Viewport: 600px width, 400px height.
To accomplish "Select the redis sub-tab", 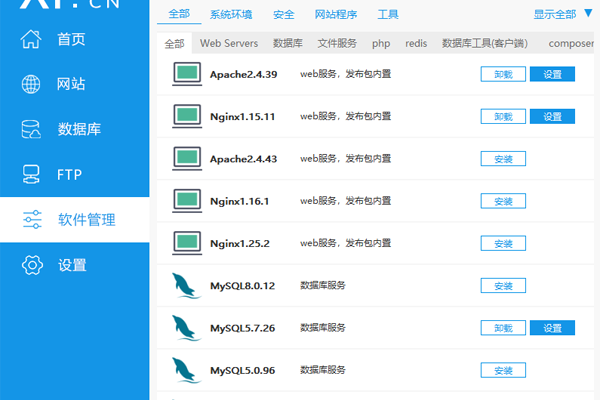I will (x=416, y=44).
